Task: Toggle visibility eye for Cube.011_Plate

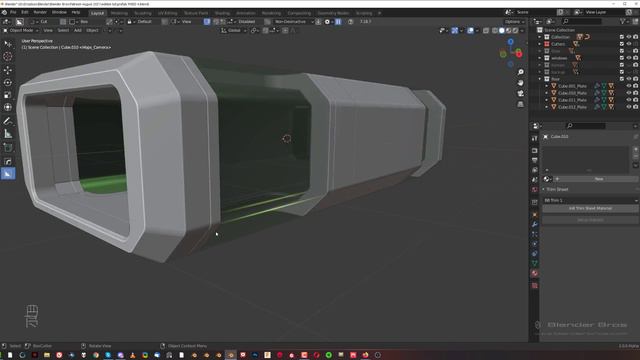Action: coord(629,100)
